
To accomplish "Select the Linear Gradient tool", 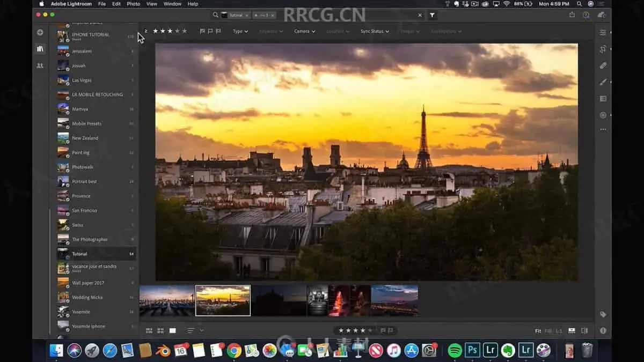I will (x=603, y=99).
